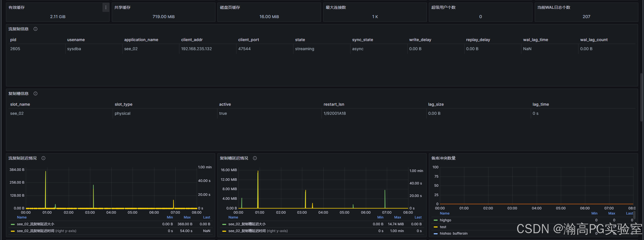Click the 719.00 MiB shared cache value

(163, 17)
